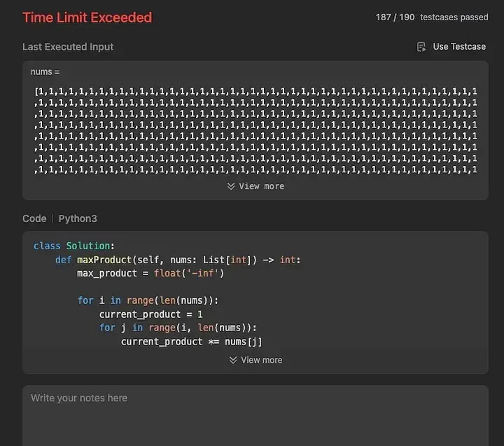Click the 'current_product *= nums[j]' line
Image resolution: width=504 pixels, height=446 pixels.
tap(192, 342)
